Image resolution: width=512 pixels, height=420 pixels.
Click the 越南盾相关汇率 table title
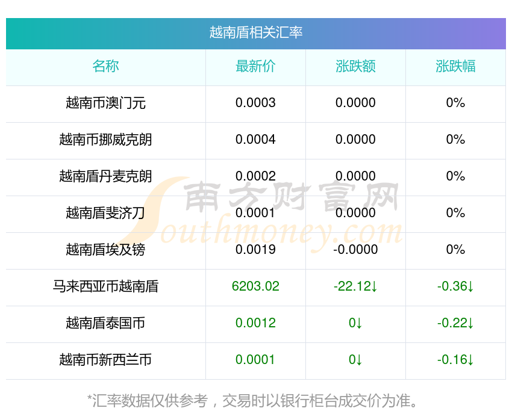coord(255,32)
